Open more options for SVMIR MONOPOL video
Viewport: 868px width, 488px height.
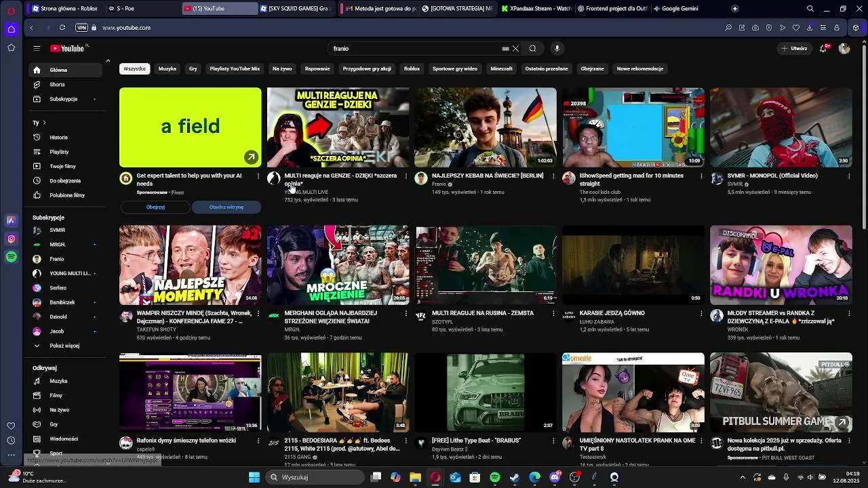849,176
